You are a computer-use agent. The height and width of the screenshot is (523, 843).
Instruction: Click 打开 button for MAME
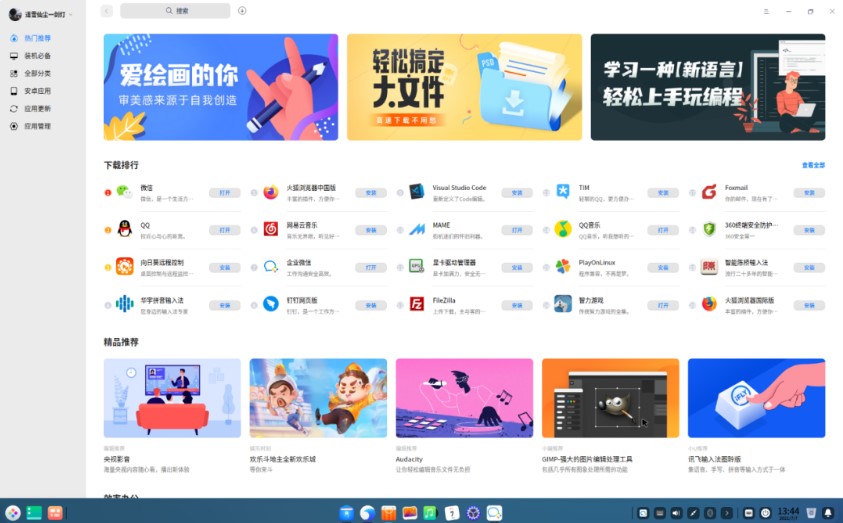(x=517, y=230)
